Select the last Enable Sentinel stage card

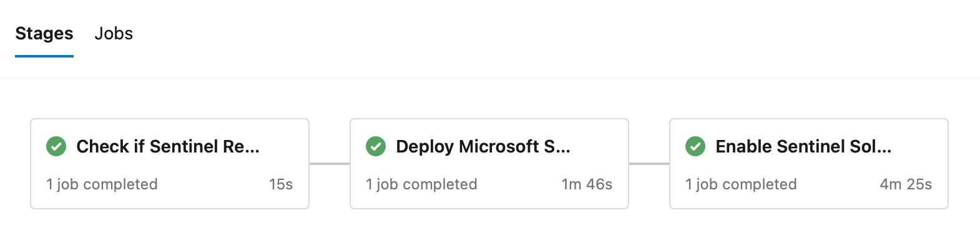coord(809,164)
